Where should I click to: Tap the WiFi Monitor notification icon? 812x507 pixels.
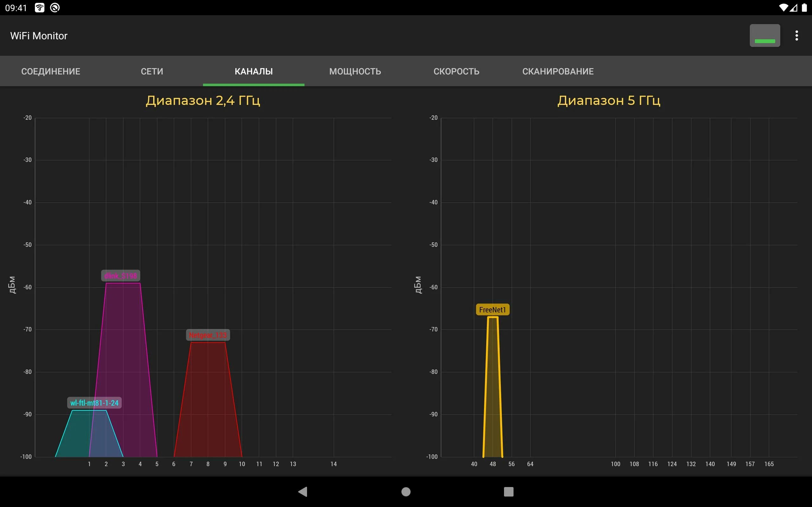click(x=40, y=7)
